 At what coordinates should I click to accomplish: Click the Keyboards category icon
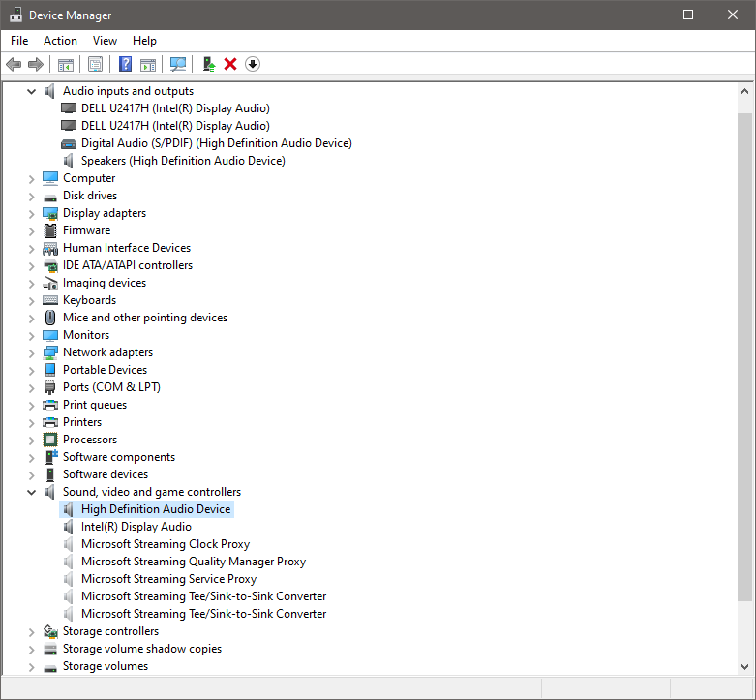coord(50,300)
